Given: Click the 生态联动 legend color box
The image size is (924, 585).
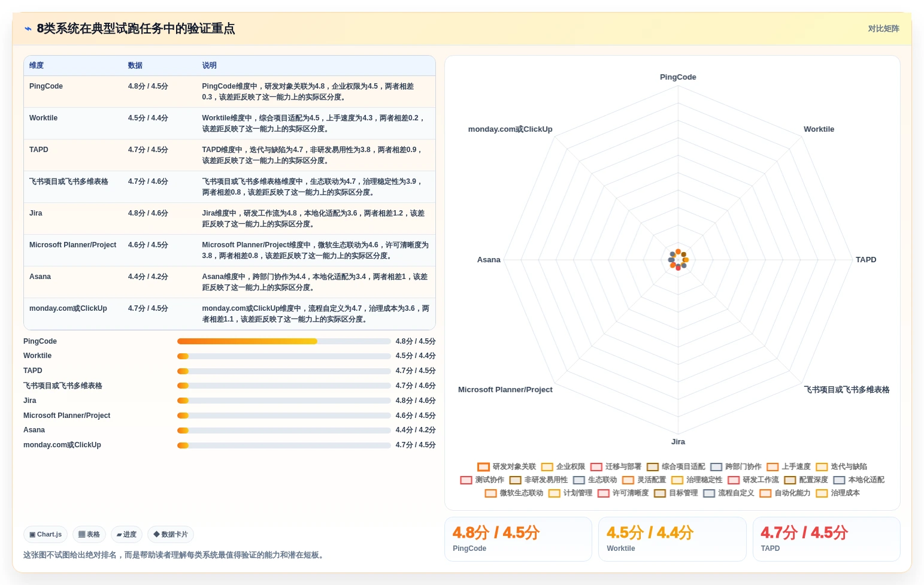Looking at the screenshot, I should click(578, 480).
